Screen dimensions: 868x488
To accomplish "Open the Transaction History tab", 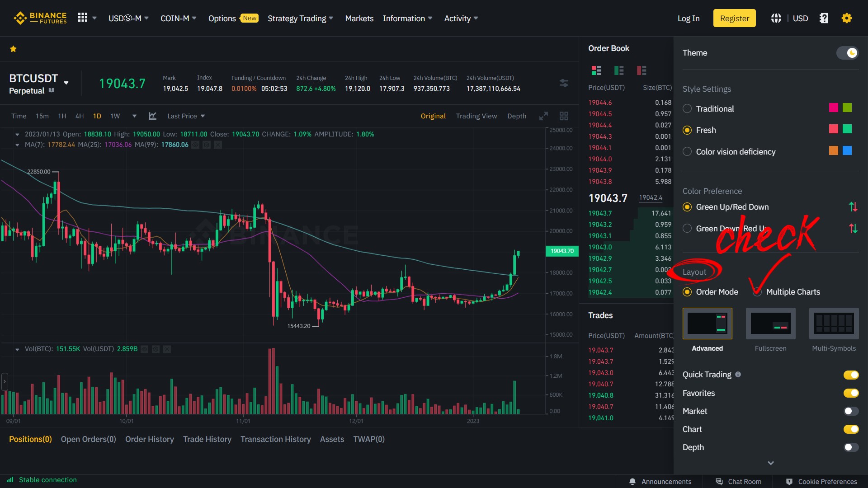I will tap(276, 439).
